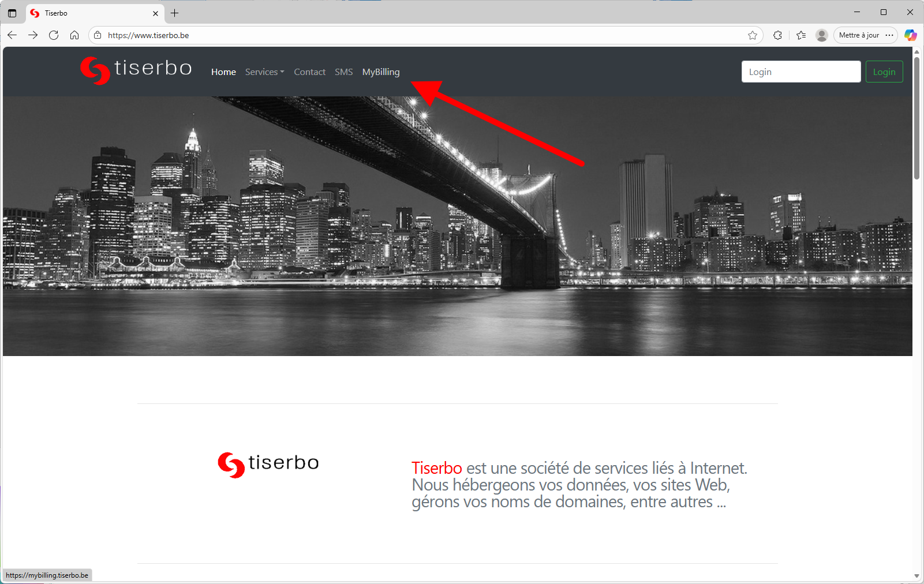Click the forward navigation arrow

tap(33, 35)
